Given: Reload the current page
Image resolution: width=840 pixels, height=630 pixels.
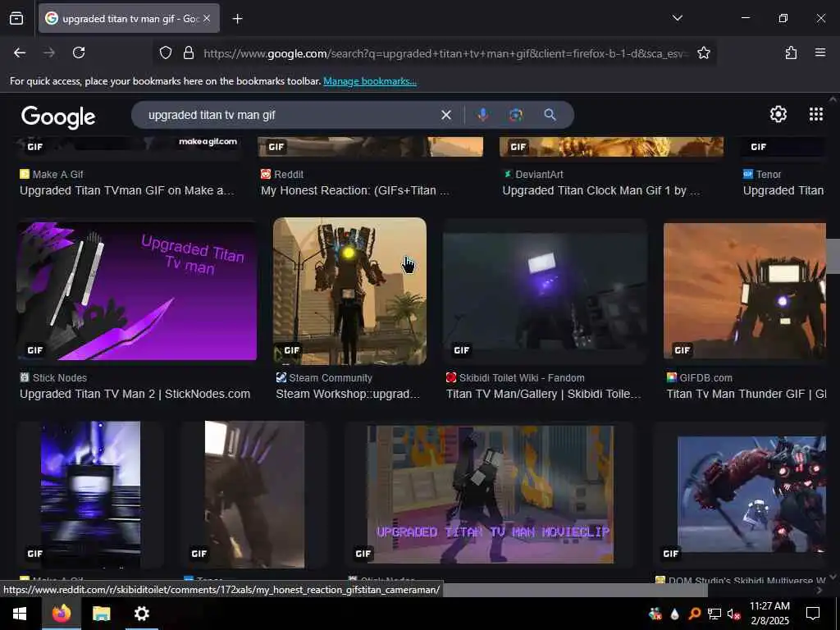Looking at the screenshot, I should click(79, 52).
